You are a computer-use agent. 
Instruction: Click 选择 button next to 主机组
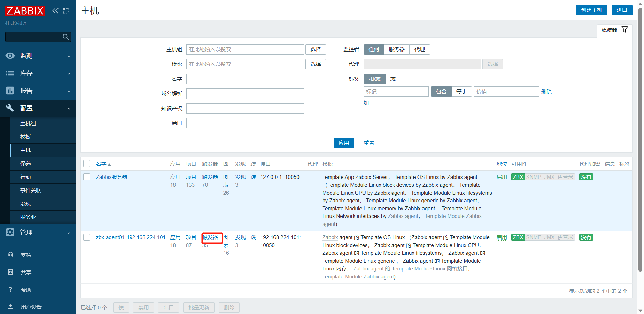pyautogui.click(x=316, y=49)
